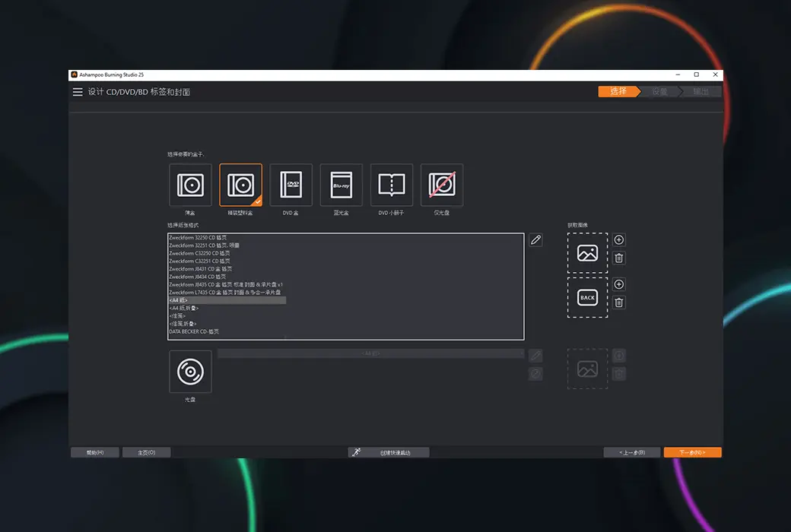This screenshot has width=791, height=532.
Task: Choose the DVD case box type
Action: pyautogui.click(x=291, y=185)
